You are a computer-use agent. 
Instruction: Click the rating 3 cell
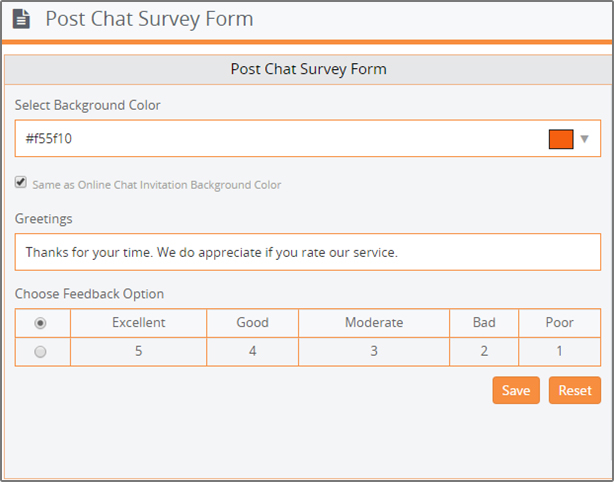click(x=374, y=352)
